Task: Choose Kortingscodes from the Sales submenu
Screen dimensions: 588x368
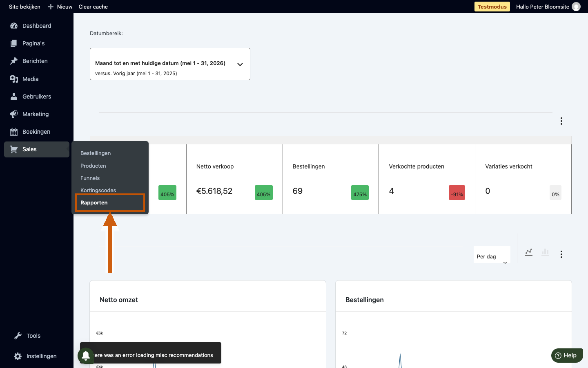Action: click(98, 190)
